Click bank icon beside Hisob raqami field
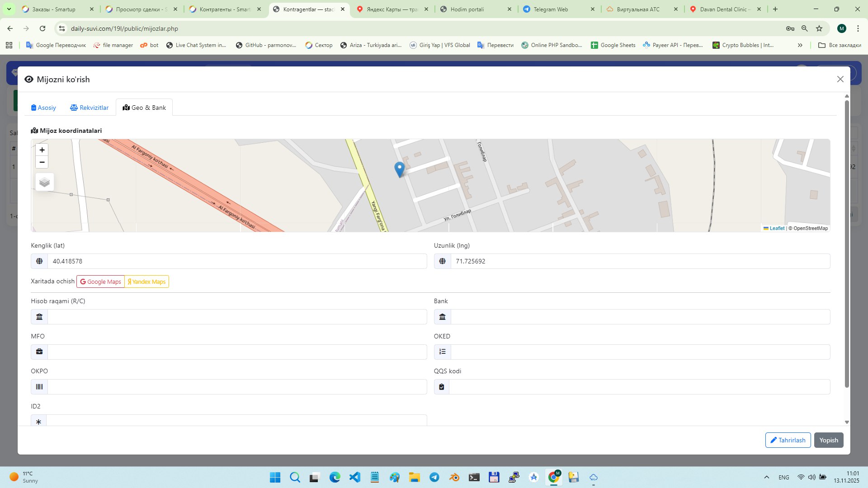Viewport: 868px width, 488px height. coord(39,317)
